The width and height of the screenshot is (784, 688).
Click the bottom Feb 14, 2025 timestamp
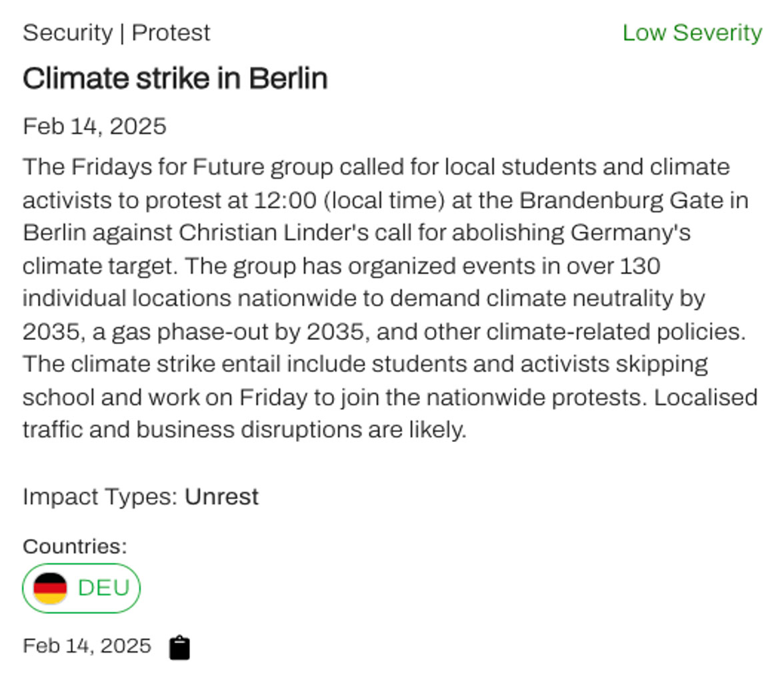[x=87, y=645]
